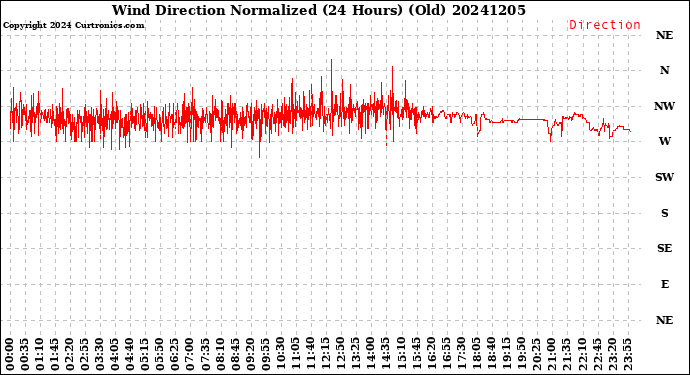
Task: Click the 21:35 time label
Action: point(567,354)
